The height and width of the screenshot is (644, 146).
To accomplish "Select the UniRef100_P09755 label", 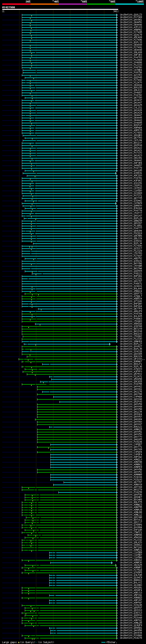I will coord(131,384).
